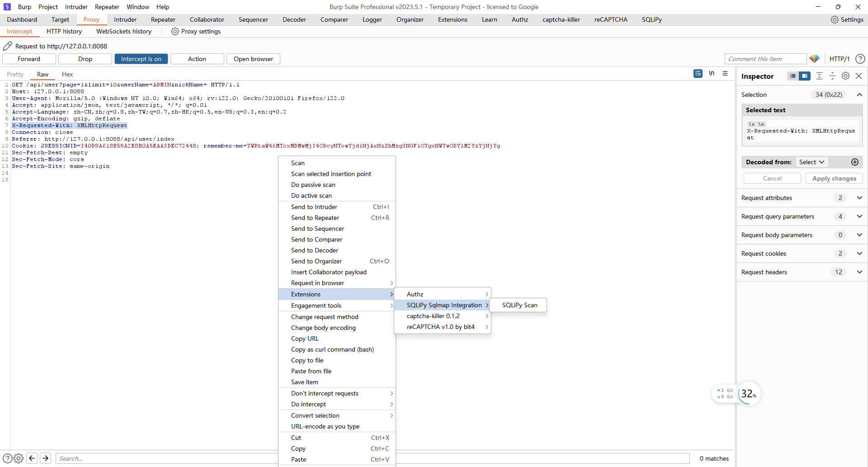The image size is (868, 467).
Task: Open captcha-killer 0.1.2 submenu
Action: 443,316
